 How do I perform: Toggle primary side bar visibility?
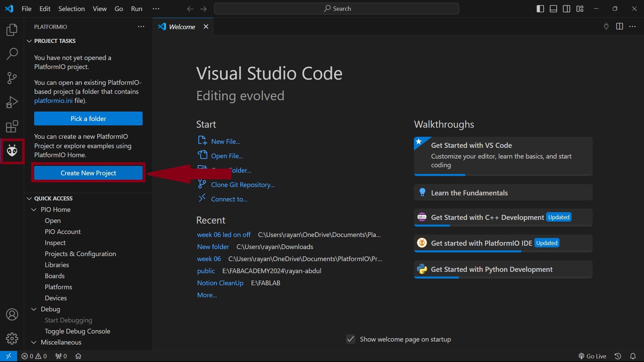click(540, 9)
